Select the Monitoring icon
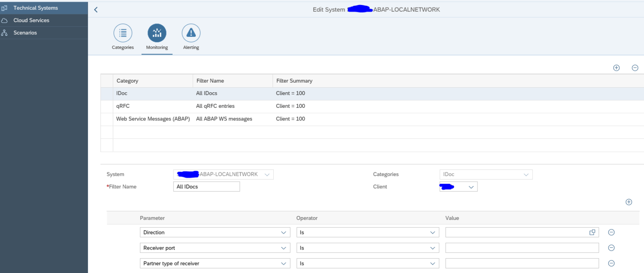This screenshot has height=273, width=644. [x=156, y=34]
